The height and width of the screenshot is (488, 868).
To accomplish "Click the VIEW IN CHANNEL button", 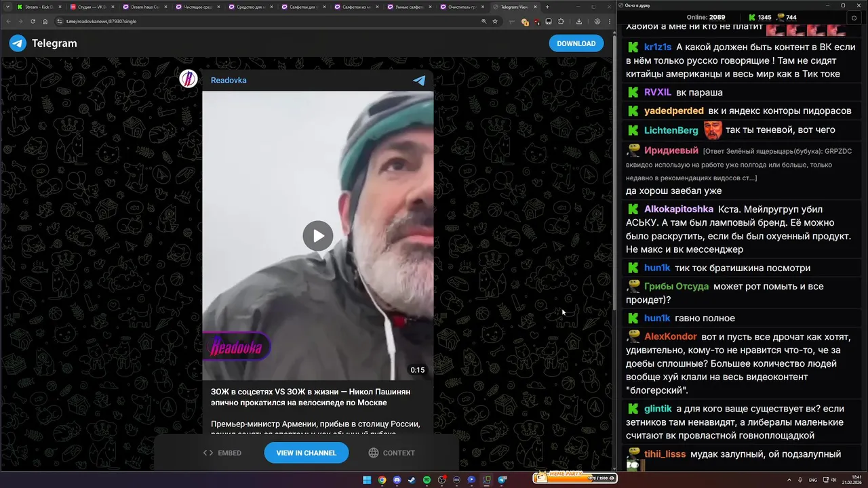I will [x=307, y=453].
